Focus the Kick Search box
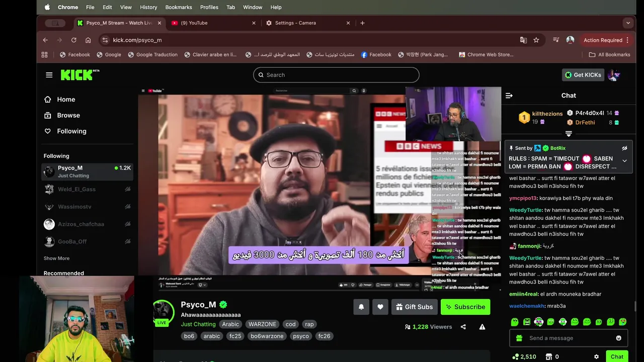 [x=336, y=75]
